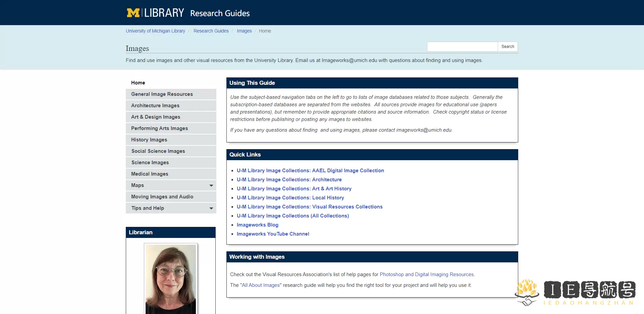The image size is (644, 314).
Task: Click the librarian profile photo
Action: coord(171,279)
